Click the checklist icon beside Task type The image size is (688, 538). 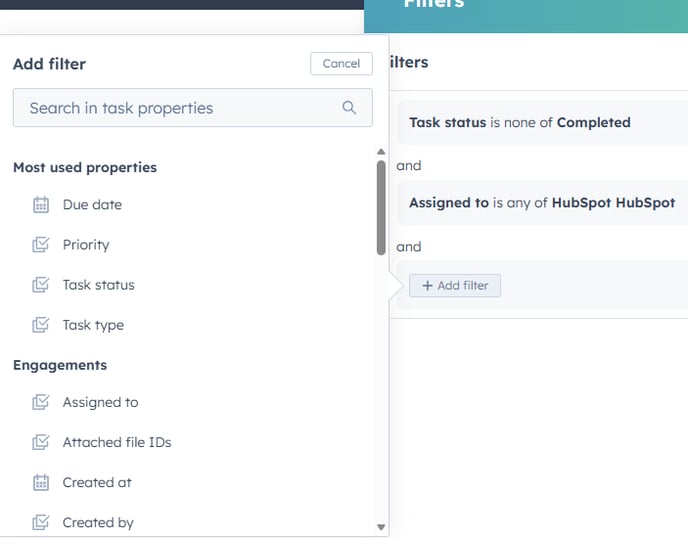(41, 325)
